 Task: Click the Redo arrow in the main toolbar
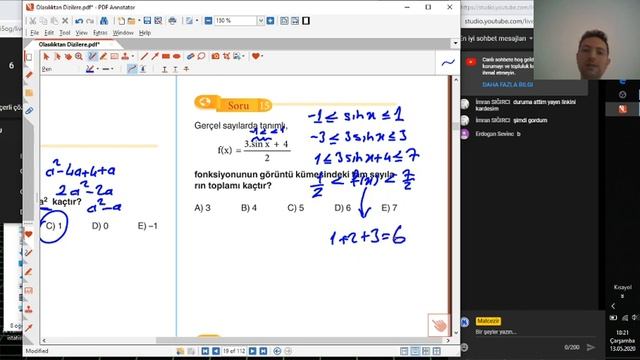coord(90,20)
